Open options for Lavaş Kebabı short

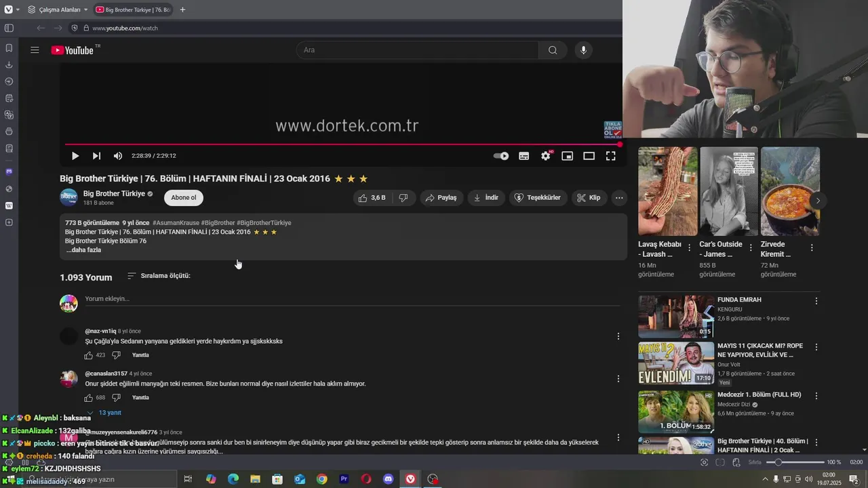click(690, 248)
